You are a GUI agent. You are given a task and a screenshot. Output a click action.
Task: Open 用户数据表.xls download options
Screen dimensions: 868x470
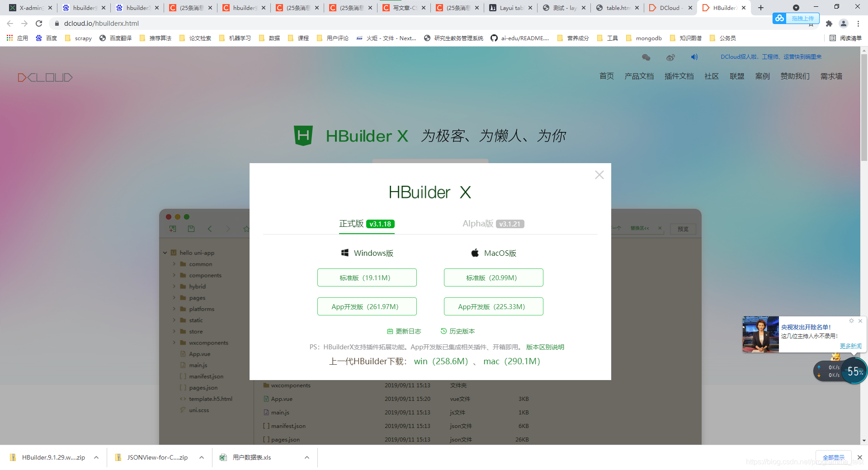pyautogui.click(x=307, y=457)
